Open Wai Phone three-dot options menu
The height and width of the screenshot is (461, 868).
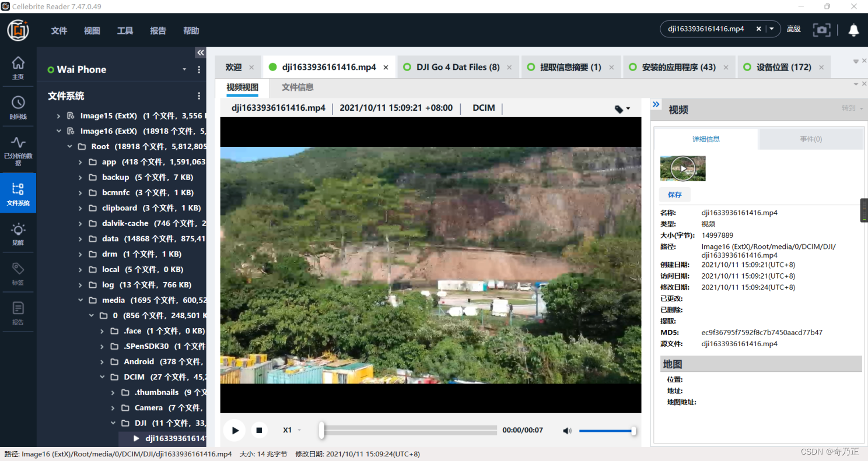(199, 69)
